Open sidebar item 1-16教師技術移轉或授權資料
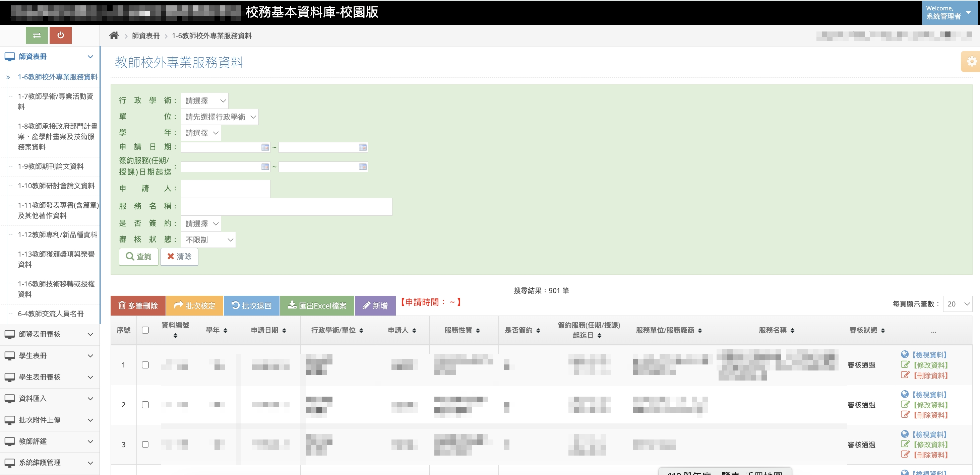 click(x=56, y=289)
